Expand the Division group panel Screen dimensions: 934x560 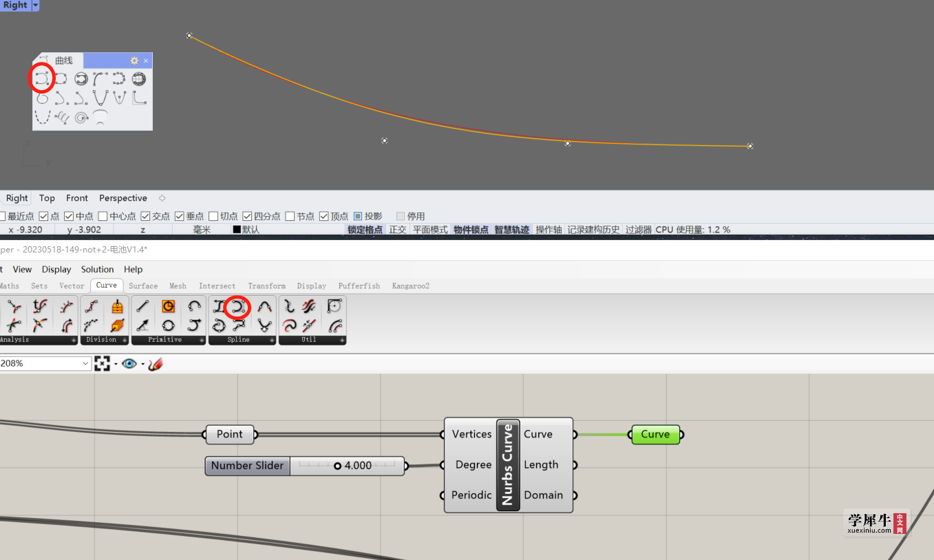125,340
